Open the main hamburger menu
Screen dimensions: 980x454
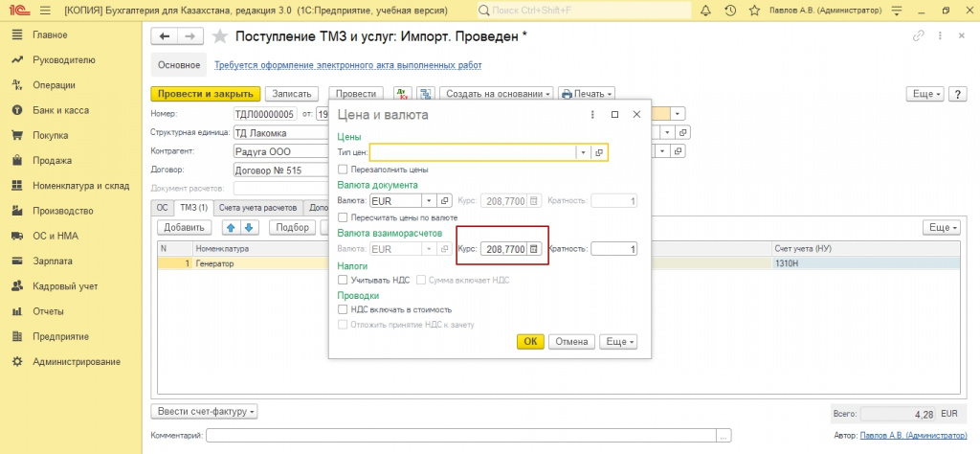[x=45, y=11]
